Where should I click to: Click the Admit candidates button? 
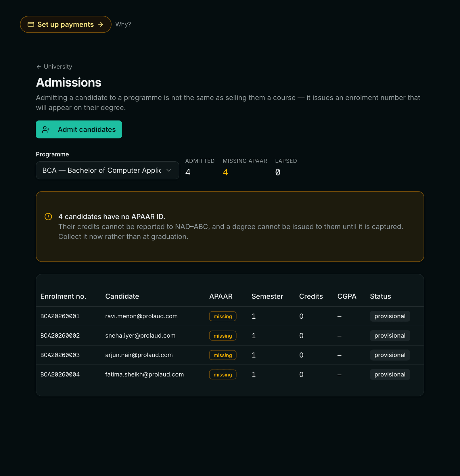point(79,129)
